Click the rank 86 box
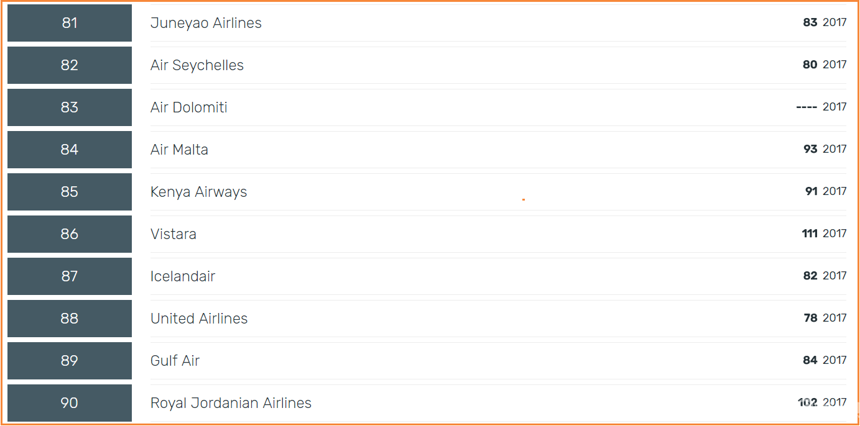 pyautogui.click(x=70, y=234)
